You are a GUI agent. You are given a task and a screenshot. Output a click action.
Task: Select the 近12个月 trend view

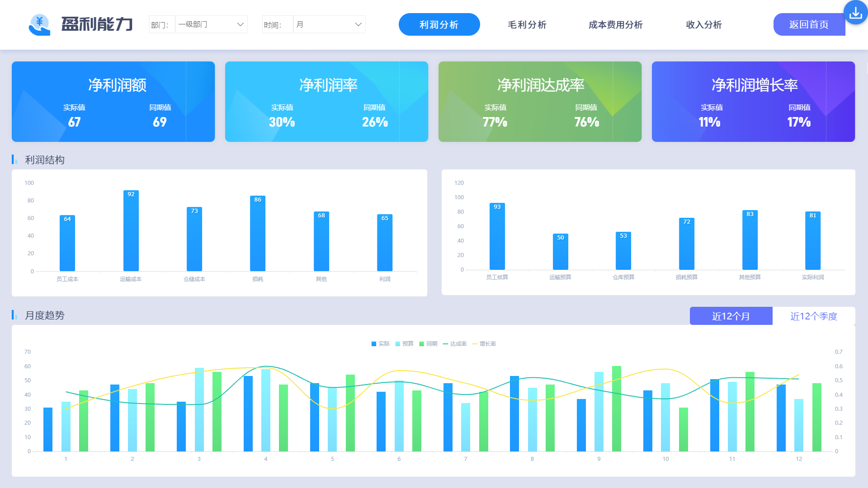[731, 316]
